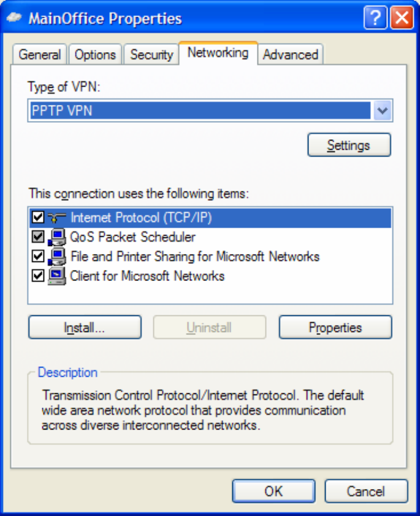This screenshot has width=420, height=516.
Task: Go to the Options tab
Action: coord(96,55)
